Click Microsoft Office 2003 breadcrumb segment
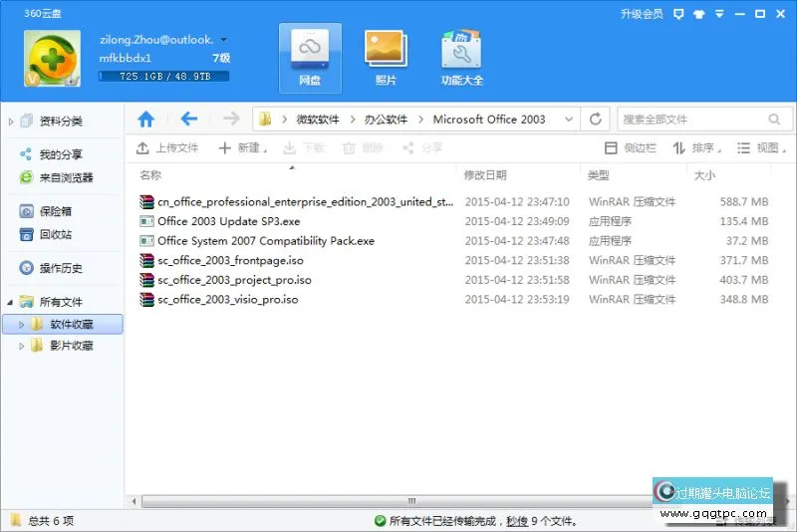The image size is (797, 532). click(489, 120)
